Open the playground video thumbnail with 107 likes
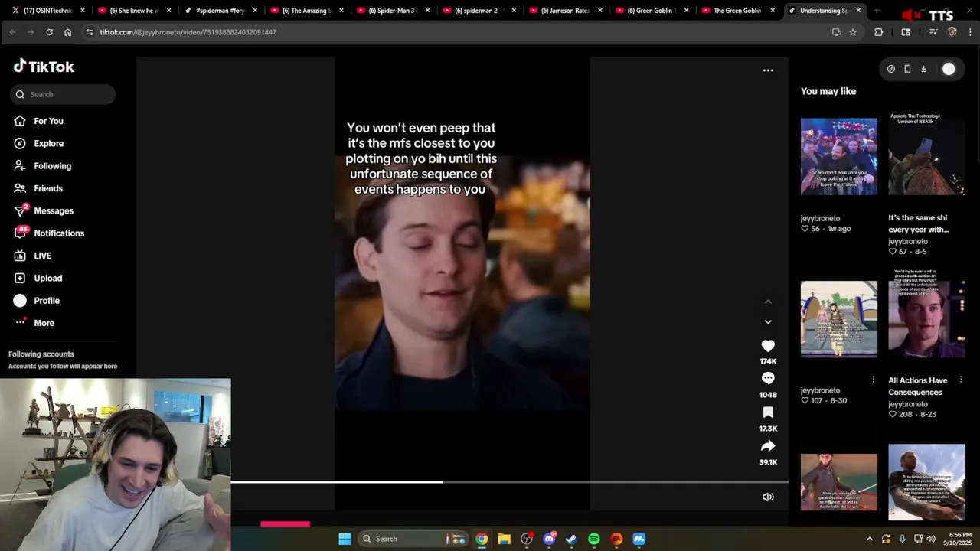Viewport: 980px width, 551px height. (x=839, y=319)
